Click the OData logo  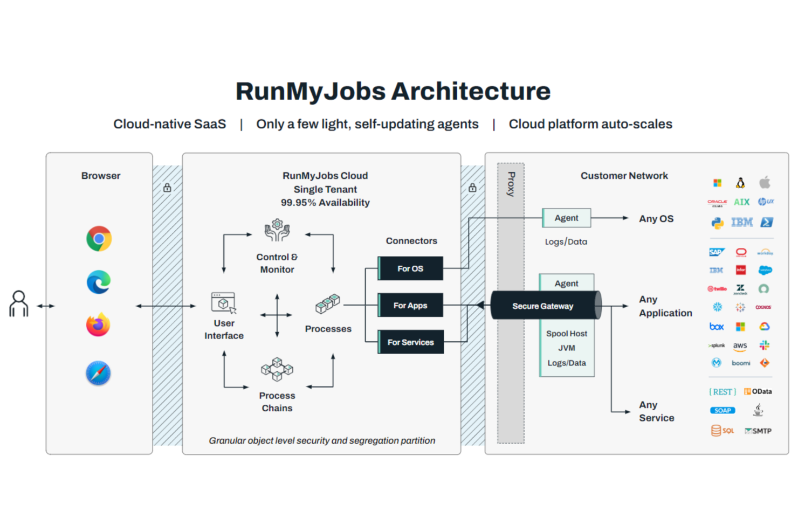tap(758, 392)
